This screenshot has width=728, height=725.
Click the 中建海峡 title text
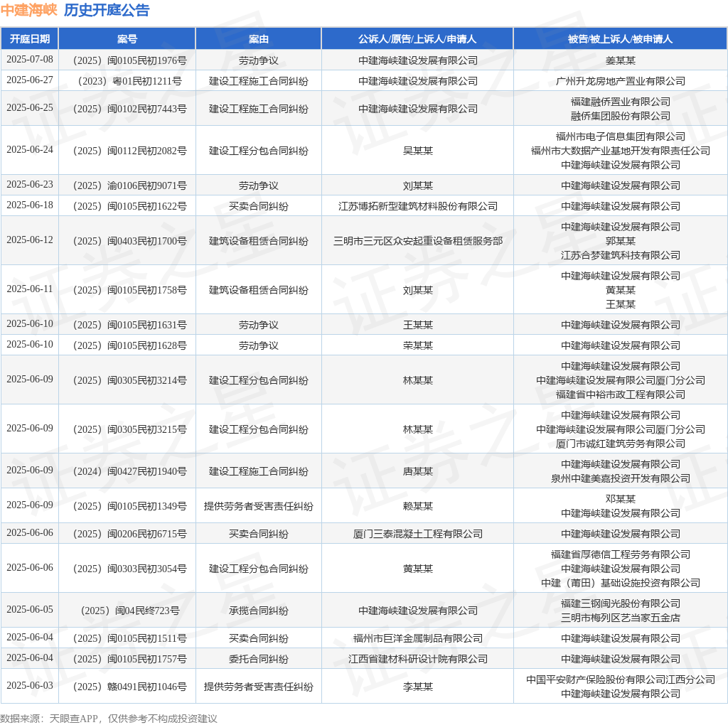28,10
